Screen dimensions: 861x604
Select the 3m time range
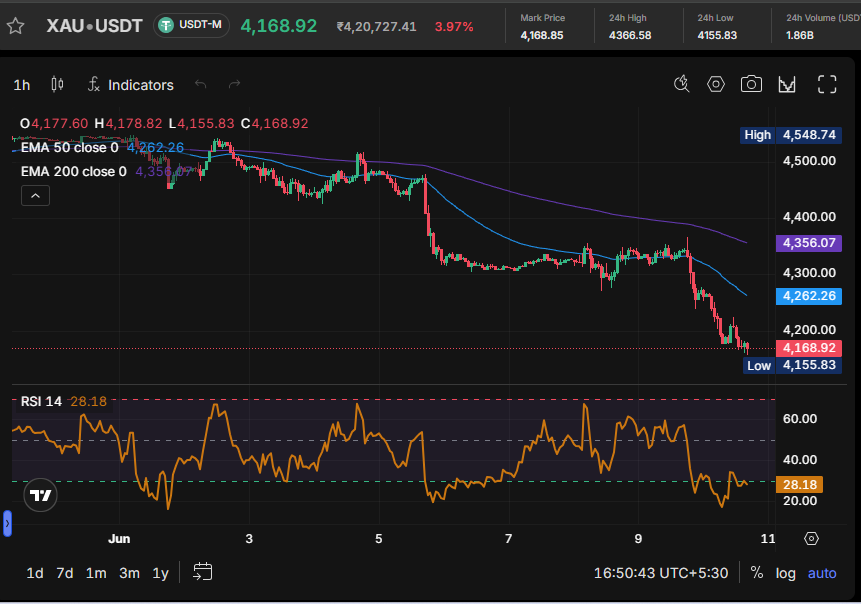[x=129, y=573]
